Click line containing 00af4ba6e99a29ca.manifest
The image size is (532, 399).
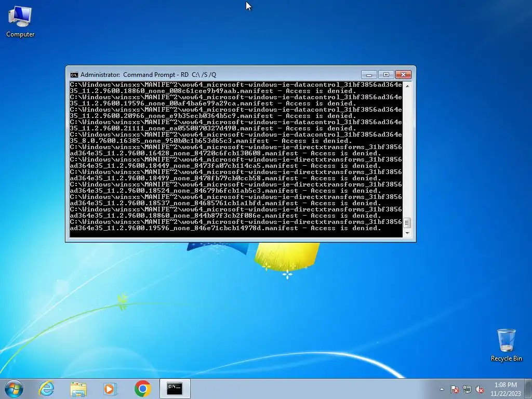[213, 103]
